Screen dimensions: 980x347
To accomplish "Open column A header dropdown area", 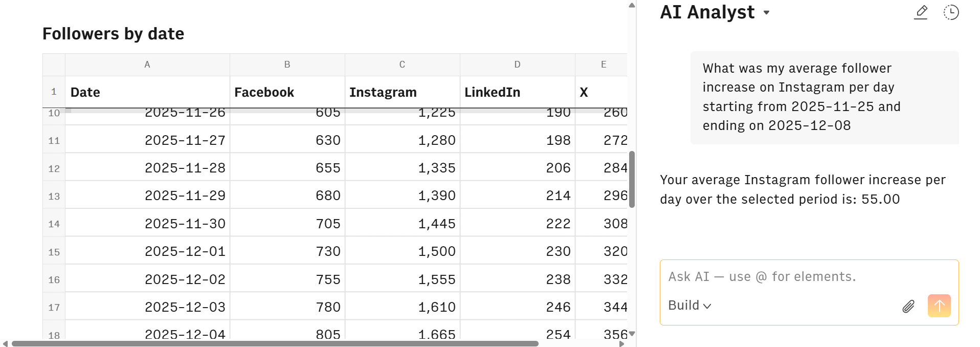I will point(147,64).
